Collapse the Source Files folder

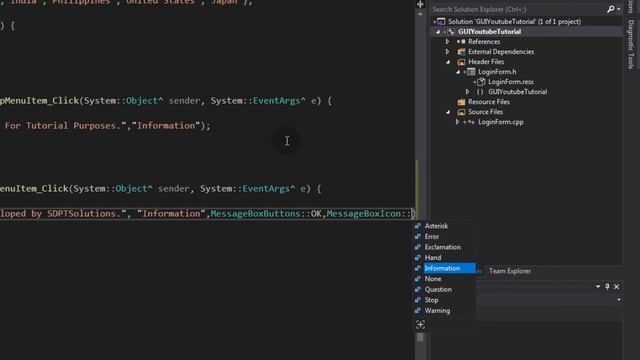click(x=448, y=111)
